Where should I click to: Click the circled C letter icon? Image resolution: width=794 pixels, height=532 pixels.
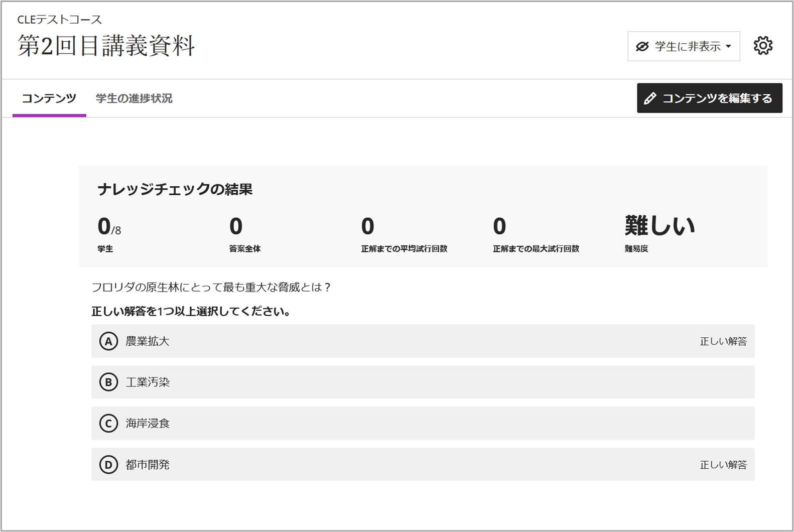pos(108,424)
